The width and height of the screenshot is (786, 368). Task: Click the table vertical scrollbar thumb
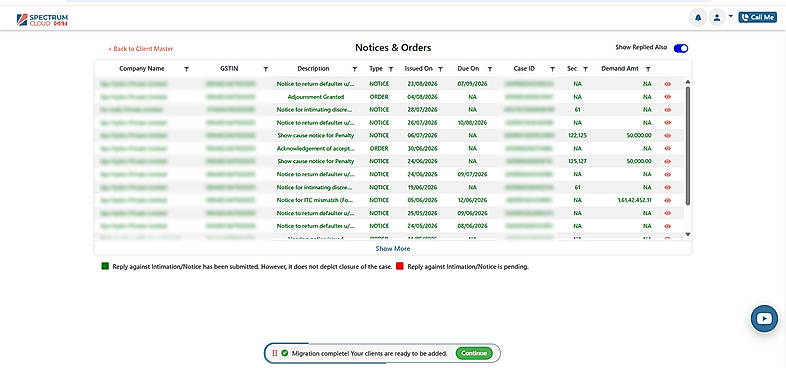688,145
